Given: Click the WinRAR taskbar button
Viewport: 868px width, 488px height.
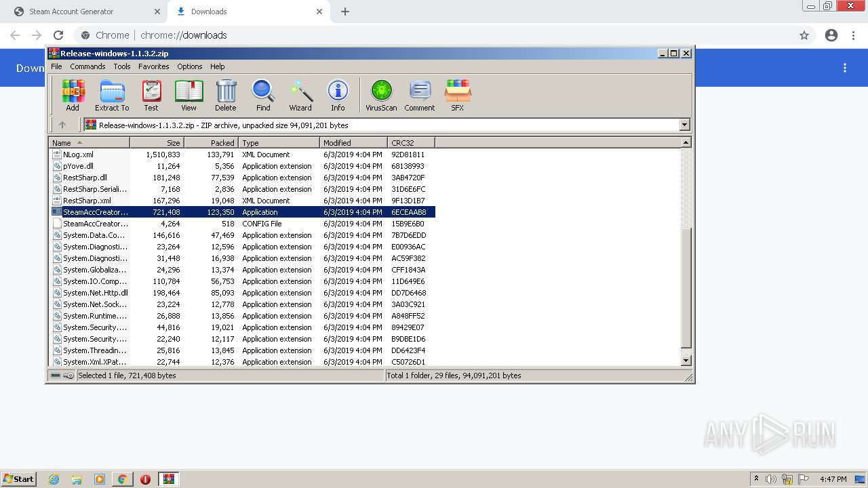Looking at the screenshot, I should click(x=169, y=479).
